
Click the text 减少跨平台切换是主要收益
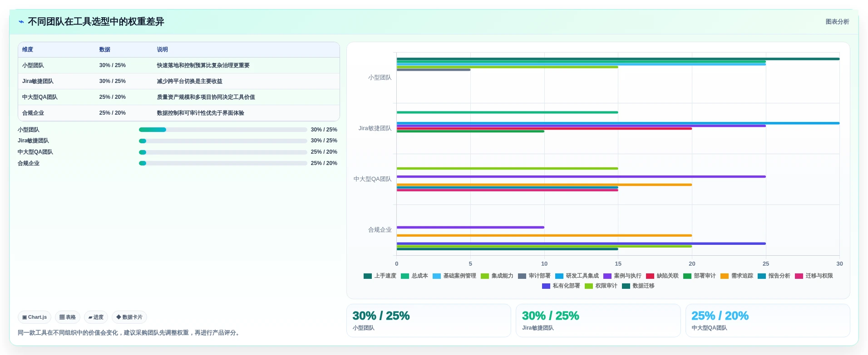point(190,81)
